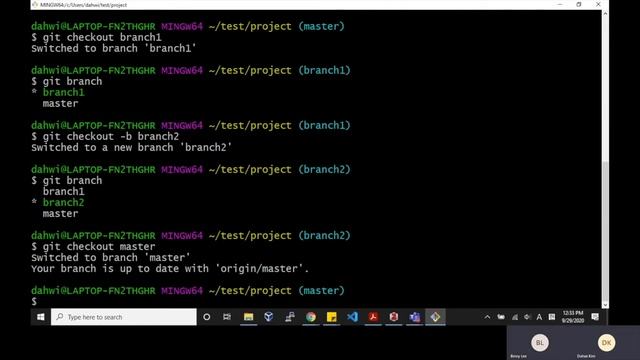Click 'git checkout branch1' command text
This screenshot has width=640, height=360.
(102, 38)
